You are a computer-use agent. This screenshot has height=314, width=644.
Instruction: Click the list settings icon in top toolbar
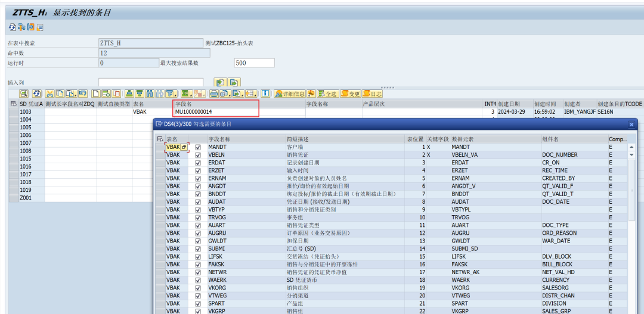click(40, 27)
